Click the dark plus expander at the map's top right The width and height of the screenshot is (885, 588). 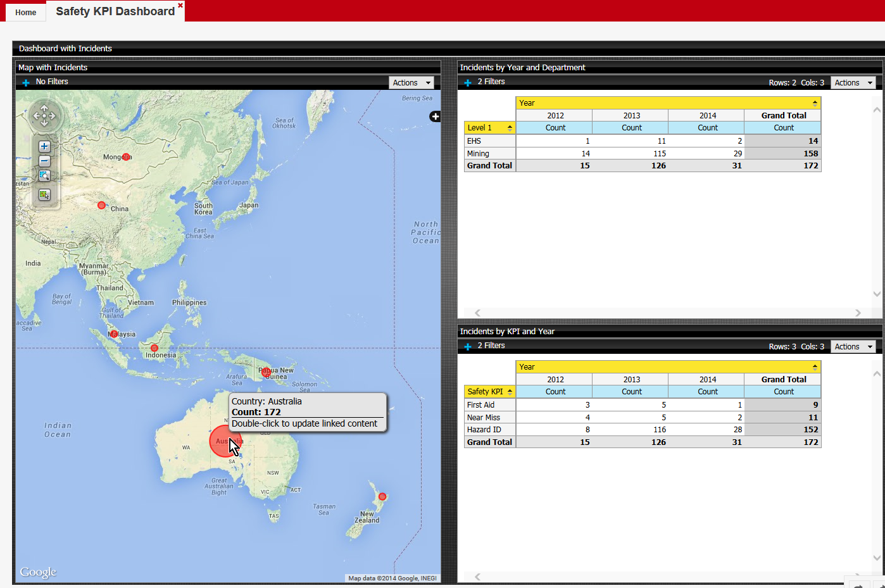[x=435, y=116]
